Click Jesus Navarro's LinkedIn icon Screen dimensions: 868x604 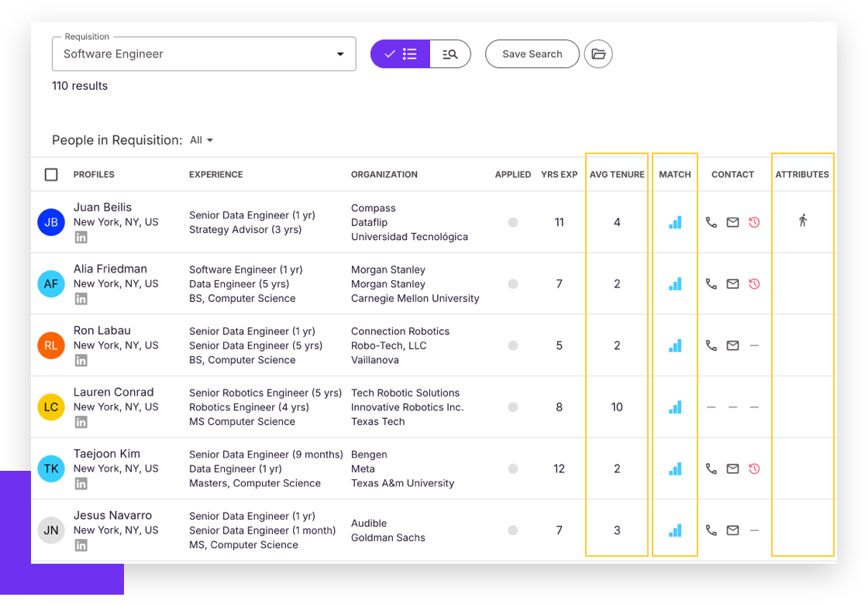81,545
